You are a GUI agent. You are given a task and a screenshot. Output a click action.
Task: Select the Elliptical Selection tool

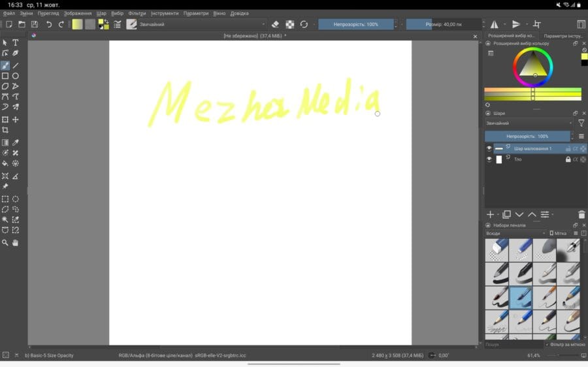(x=16, y=199)
